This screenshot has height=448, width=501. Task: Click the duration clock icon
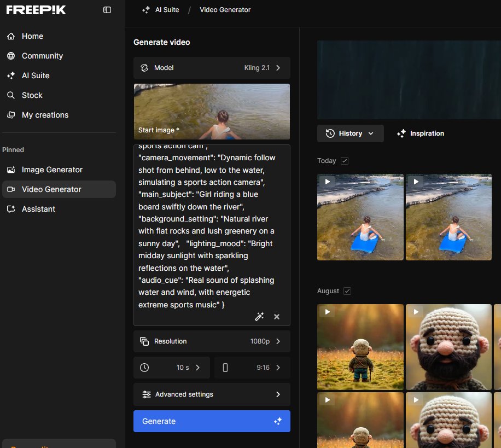click(x=144, y=368)
